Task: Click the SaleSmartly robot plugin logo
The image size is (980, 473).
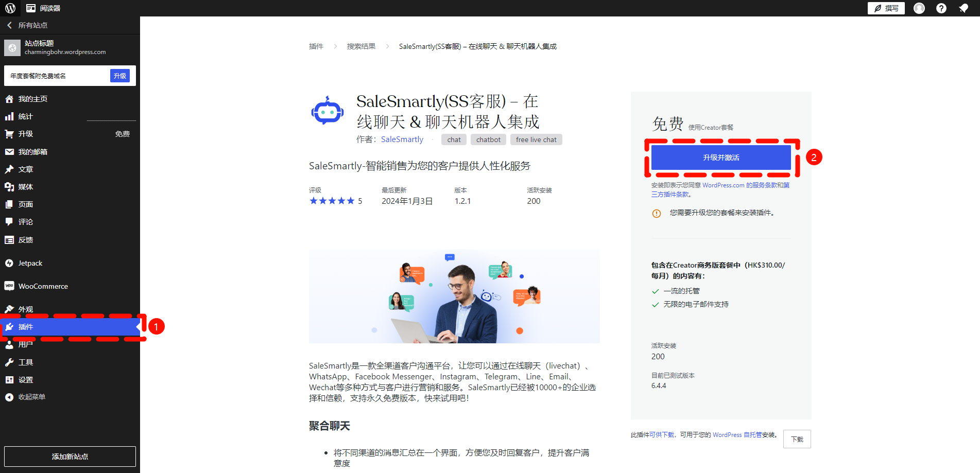Action: click(x=327, y=111)
